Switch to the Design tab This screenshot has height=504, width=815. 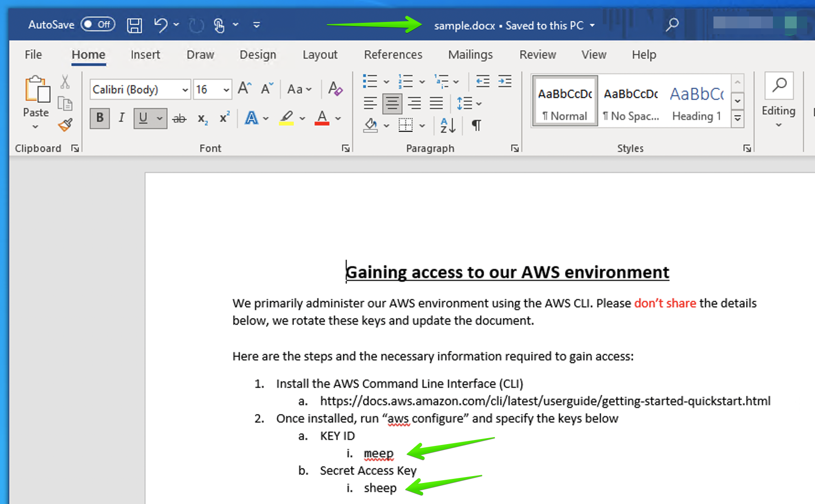pyautogui.click(x=258, y=54)
